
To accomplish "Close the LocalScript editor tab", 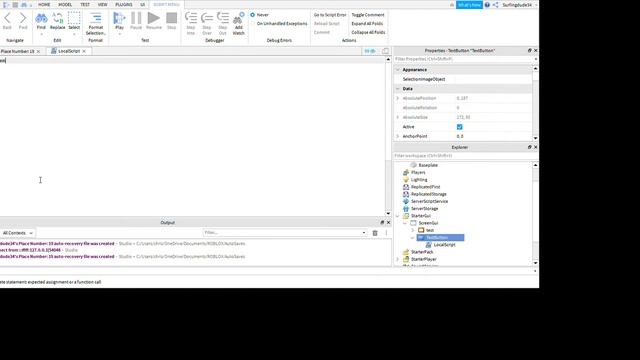I will click(84, 51).
